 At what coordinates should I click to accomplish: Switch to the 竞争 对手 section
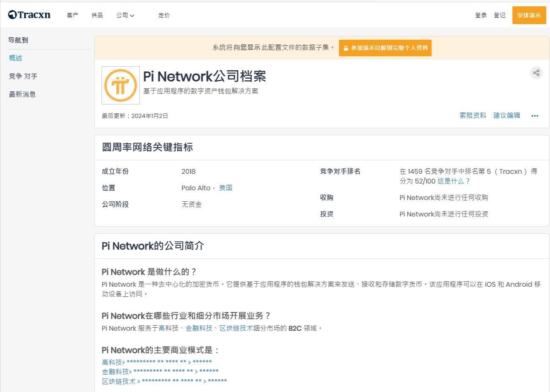(x=22, y=76)
